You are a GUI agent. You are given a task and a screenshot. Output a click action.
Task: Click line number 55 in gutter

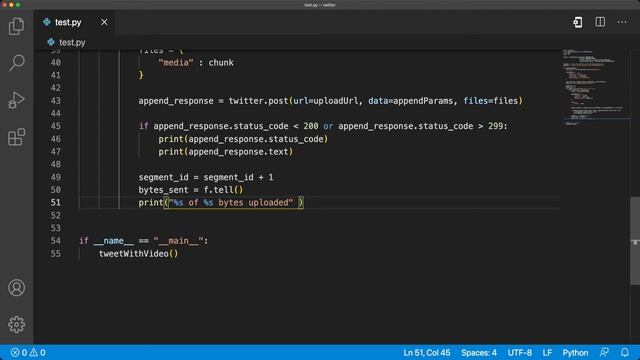point(56,253)
